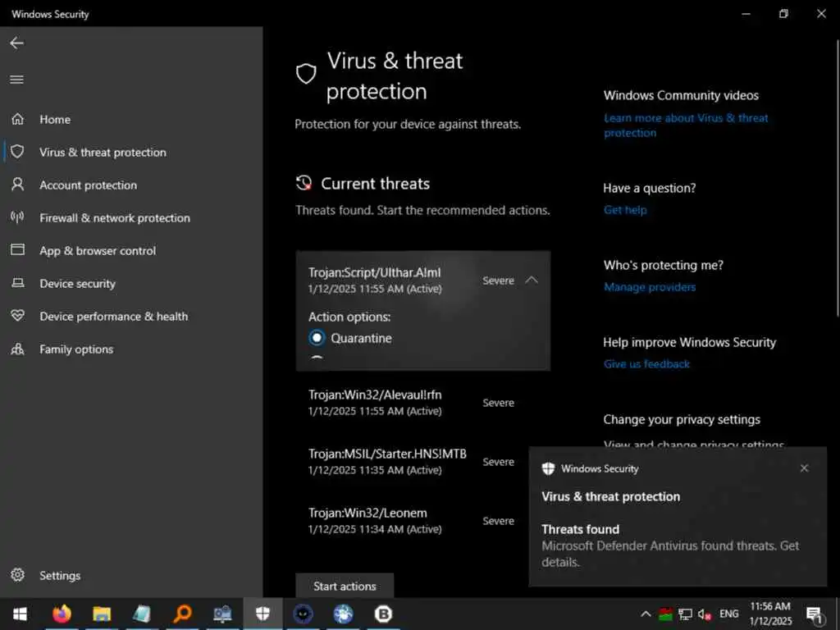
Task: Click the ENG language indicator
Action: point(728,614)
